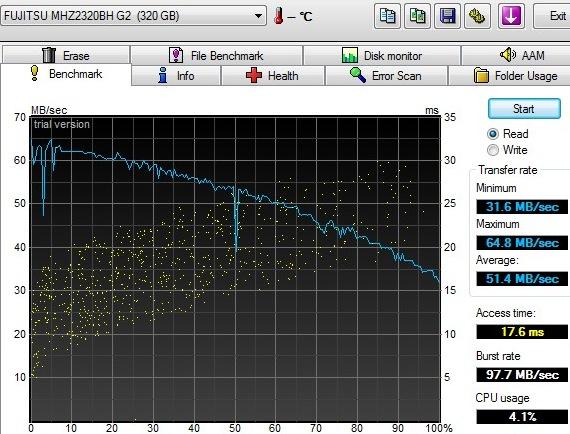Switch to the Health tab
Viewport: 570px width, 434px height.
point(273,76)
